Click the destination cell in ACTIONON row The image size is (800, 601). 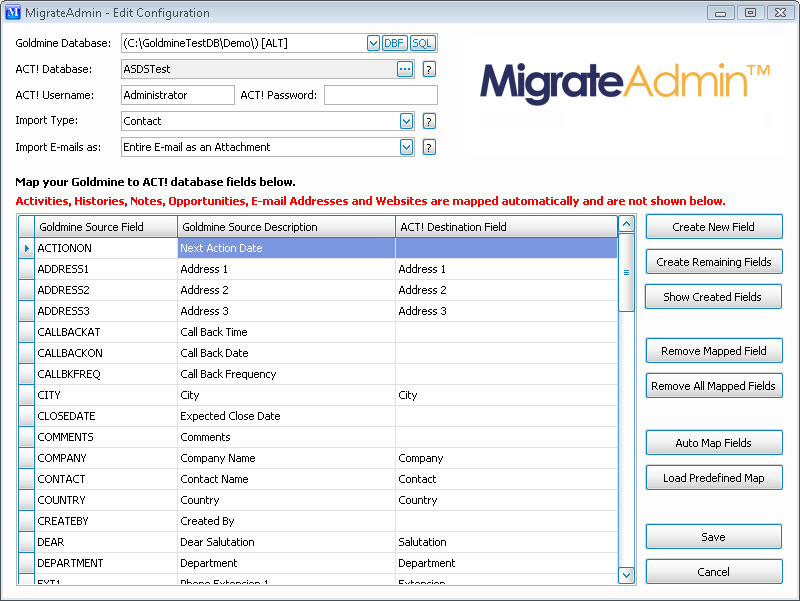pos(506,248)
